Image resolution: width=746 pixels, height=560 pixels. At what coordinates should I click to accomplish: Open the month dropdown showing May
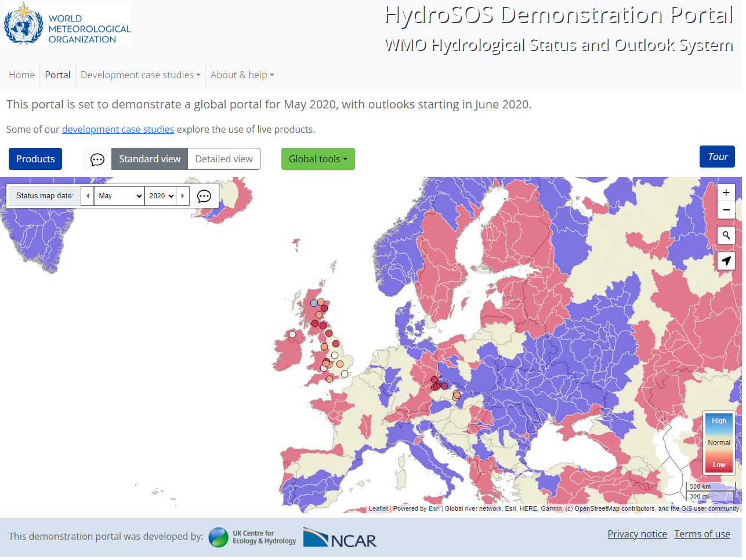tap(119, 196)
